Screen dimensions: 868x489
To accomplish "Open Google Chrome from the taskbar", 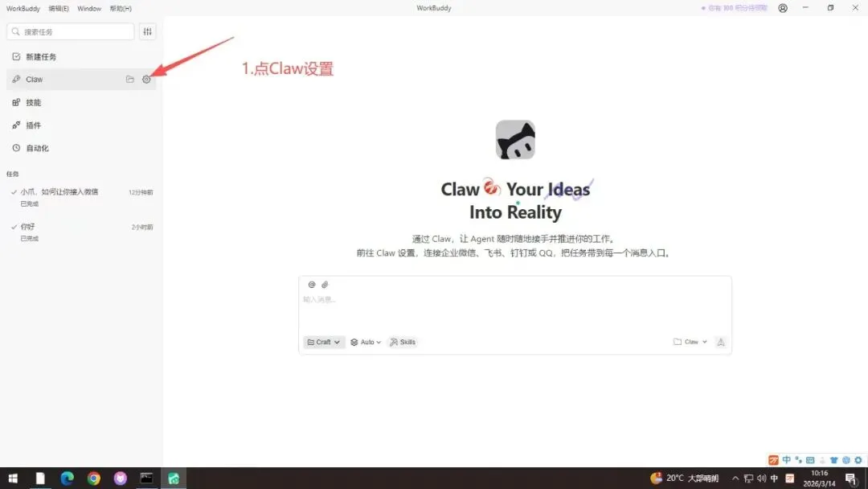I will coord(93,478).
